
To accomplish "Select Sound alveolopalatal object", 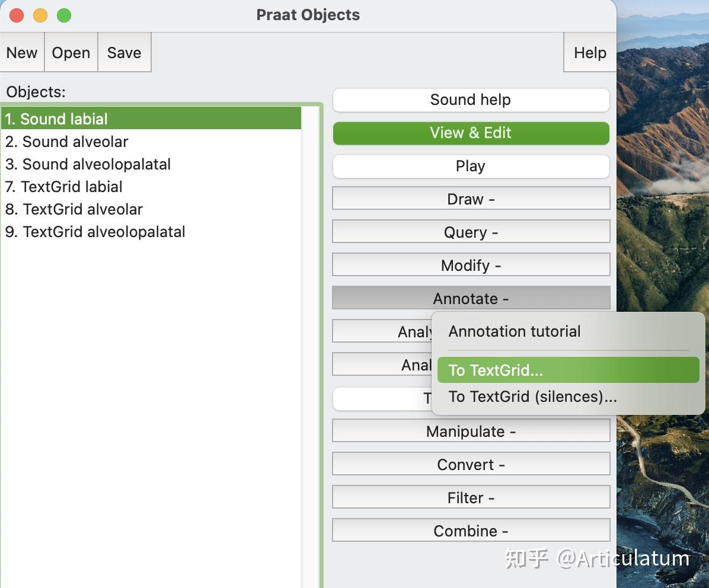I will click(88, 164).
